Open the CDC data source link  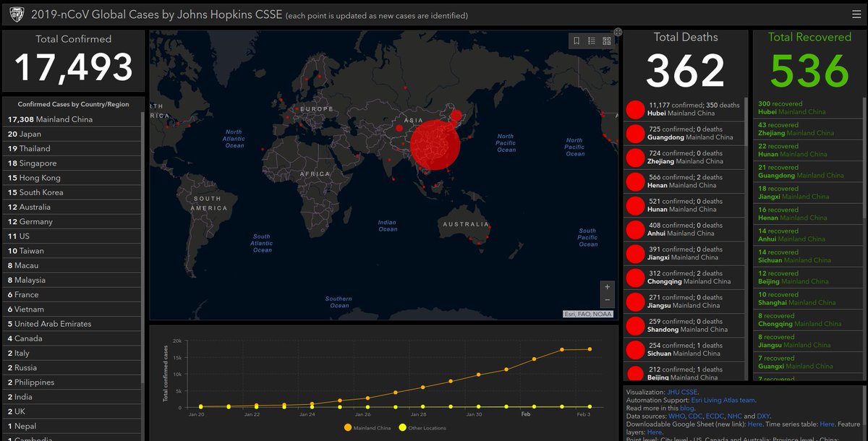pos(694,416)
